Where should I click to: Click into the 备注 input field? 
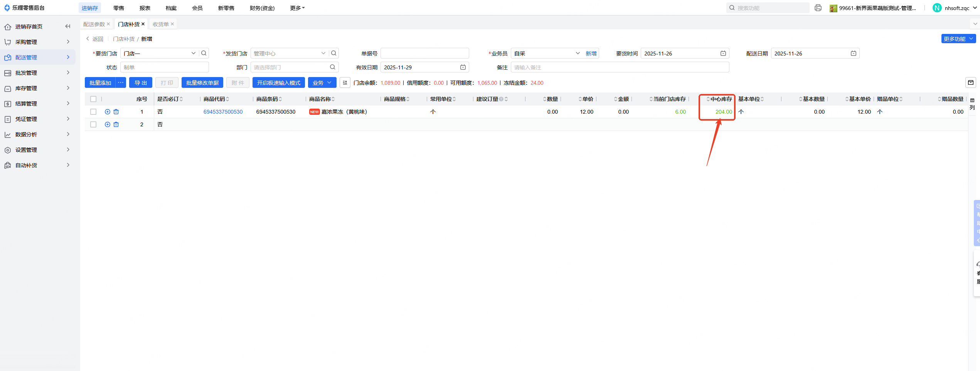(x=620, y=67)
